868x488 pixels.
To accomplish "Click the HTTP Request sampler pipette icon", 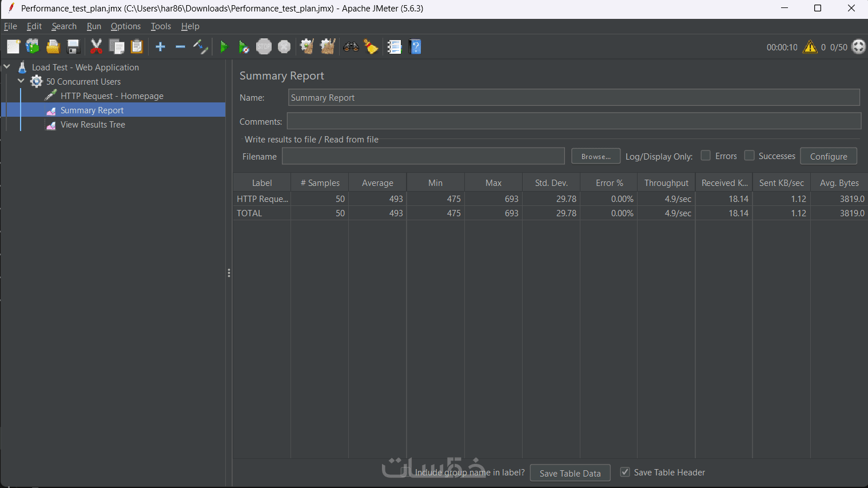I will (x=51, y=96).
